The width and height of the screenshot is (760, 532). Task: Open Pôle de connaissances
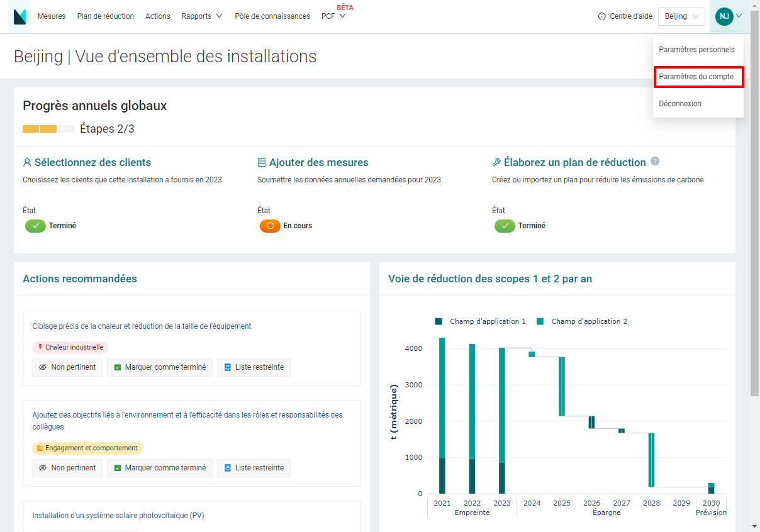272,16
